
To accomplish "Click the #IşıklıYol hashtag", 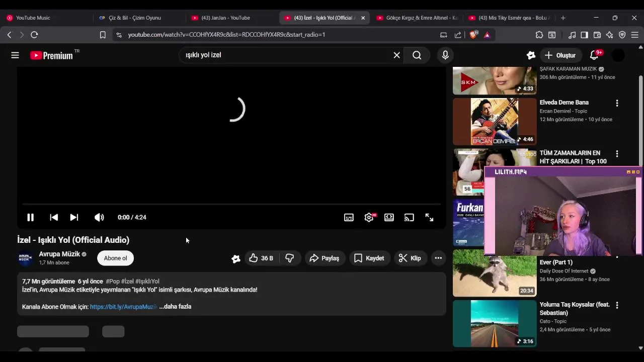I will pos(147,282).
